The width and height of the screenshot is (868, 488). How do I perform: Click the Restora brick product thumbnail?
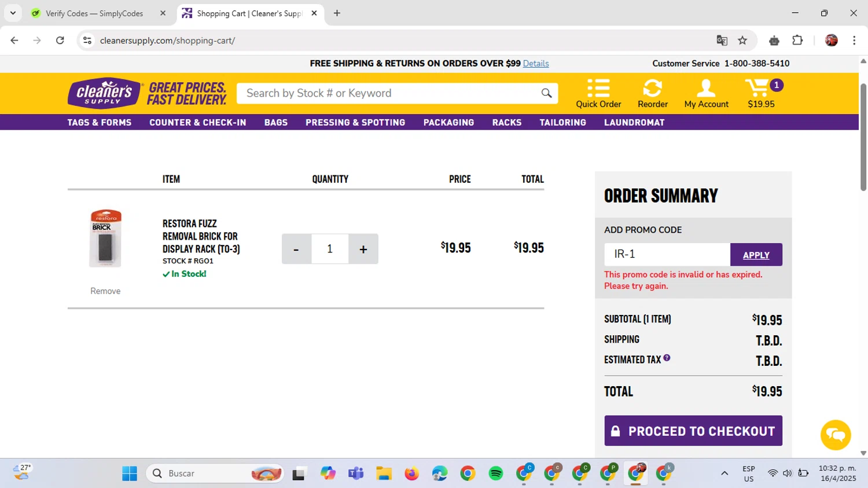coord(105,239)
